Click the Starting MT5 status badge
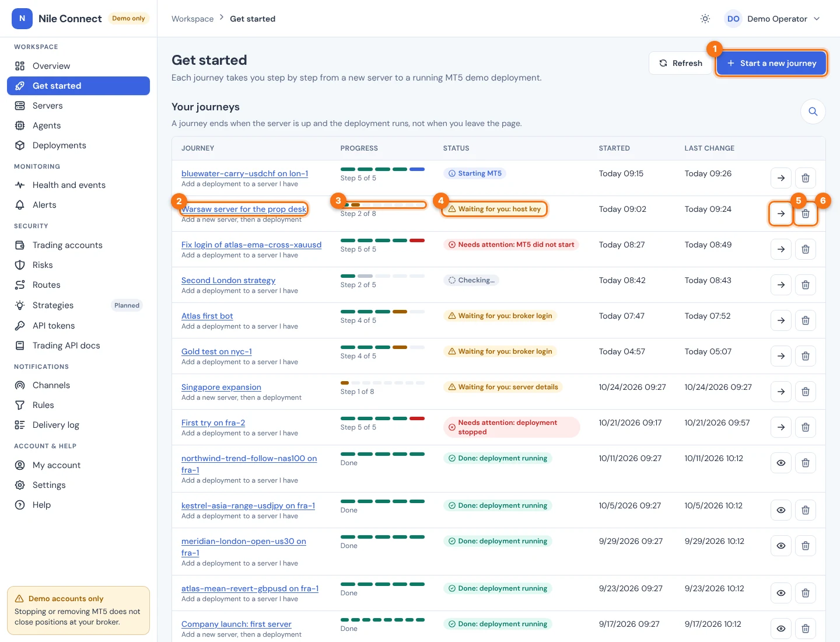The height and width of the screenshot is (642, 840). (474, 173)
